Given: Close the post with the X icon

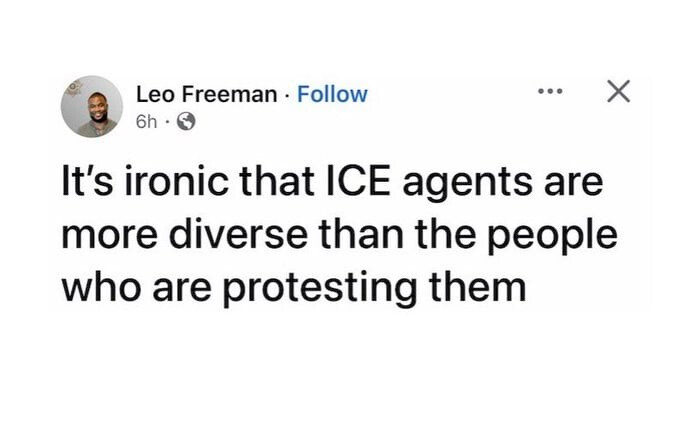Looking at the screenshot, I should point(619,93).
